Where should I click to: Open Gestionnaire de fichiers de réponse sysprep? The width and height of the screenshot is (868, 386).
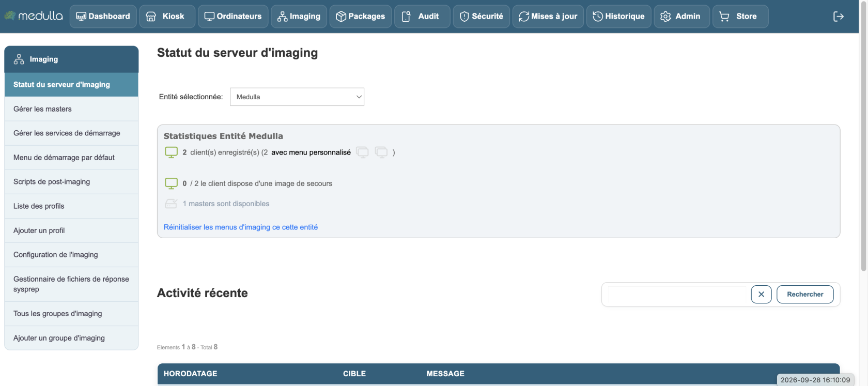coord(71,284)
